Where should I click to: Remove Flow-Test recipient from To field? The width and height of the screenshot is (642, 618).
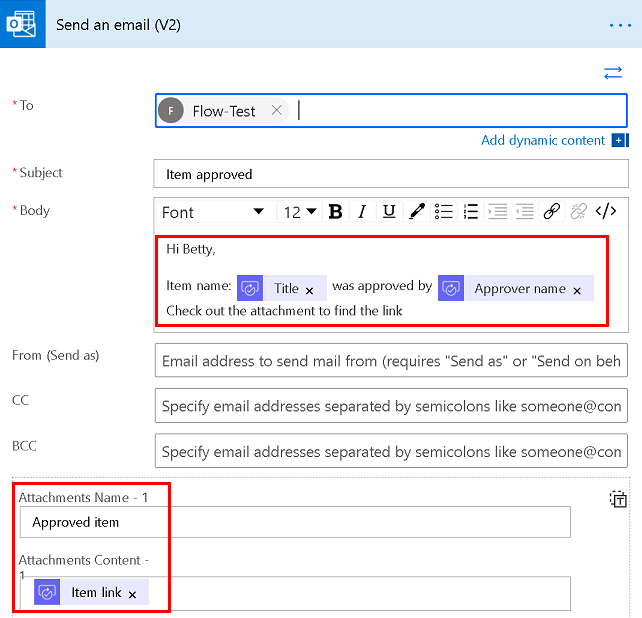pyautogui.click(x=277, y=111)
